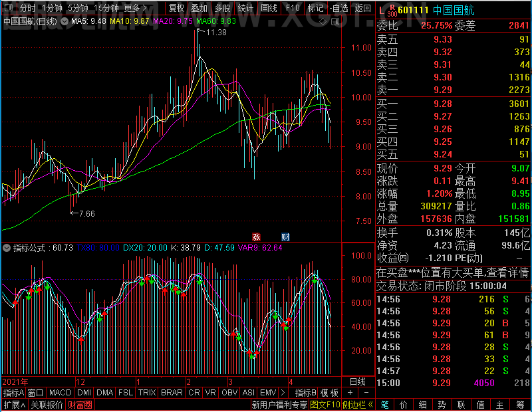Open 关联报价 related quotes
532x412 pixels.
coord(47,405)
